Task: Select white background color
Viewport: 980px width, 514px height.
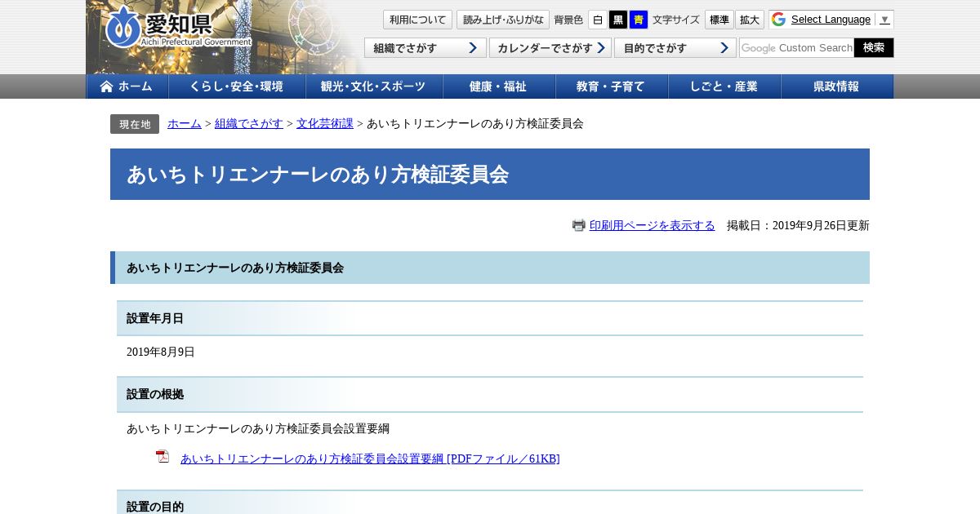Action: (x=598, y=20)
